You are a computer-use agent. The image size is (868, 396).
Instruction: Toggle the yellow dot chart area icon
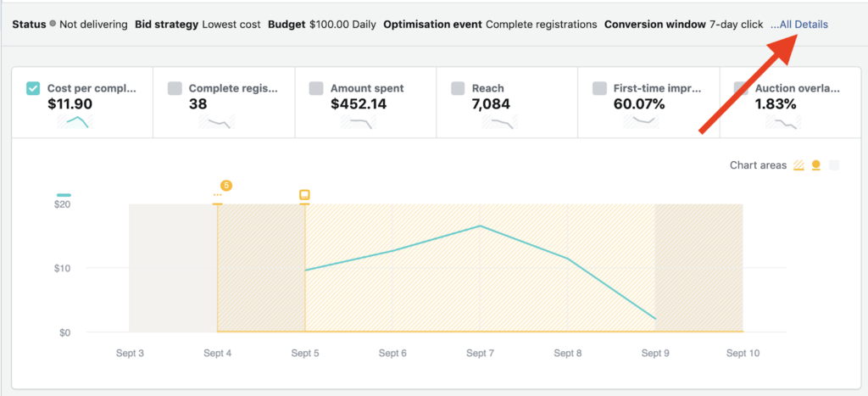[816, 165]
